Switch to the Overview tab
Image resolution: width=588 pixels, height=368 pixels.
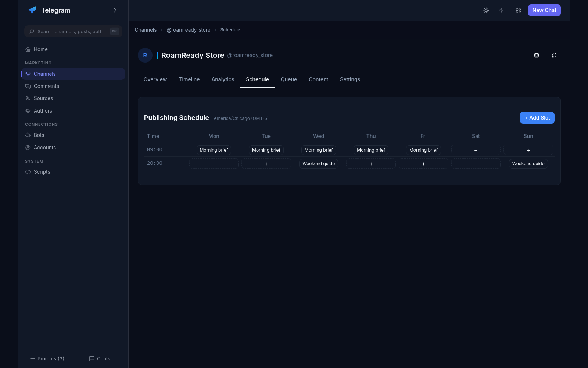pos(155,79)
